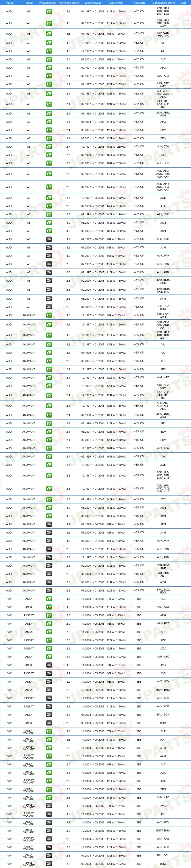Click petrol icon for VW PASSAT 2.8 AMX, ATQ row
This screenshot has height=868, width=191.
coord(49,657)
